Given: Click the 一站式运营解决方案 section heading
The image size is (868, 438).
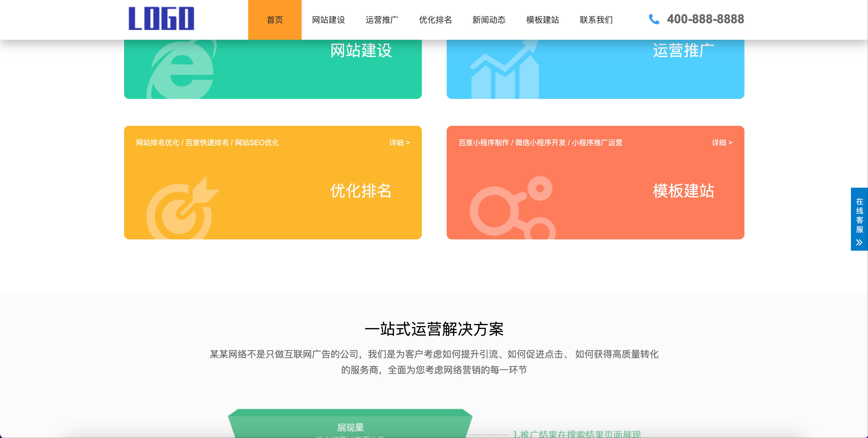Looking at the screenshot, I should click(x=434, y=329).
